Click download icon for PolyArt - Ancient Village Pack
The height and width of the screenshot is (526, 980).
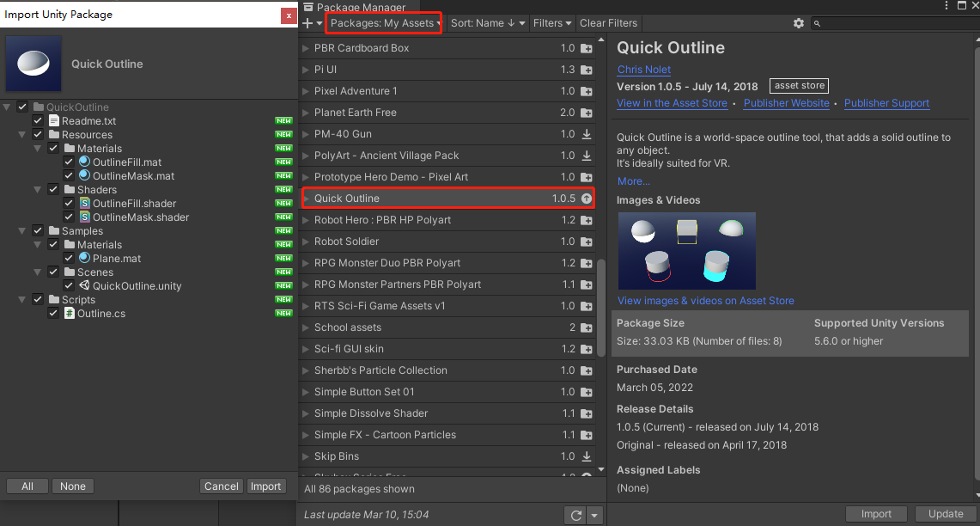tap(587, 156)
